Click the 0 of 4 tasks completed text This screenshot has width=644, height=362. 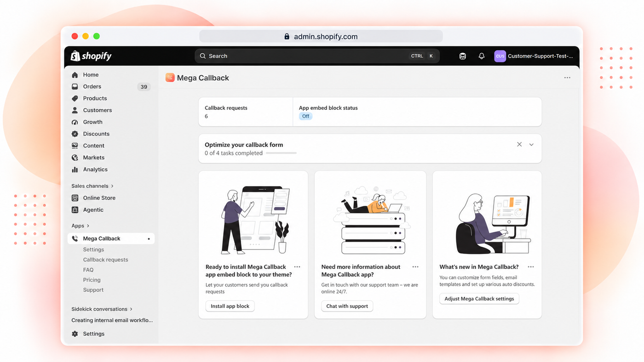point(234,153)
